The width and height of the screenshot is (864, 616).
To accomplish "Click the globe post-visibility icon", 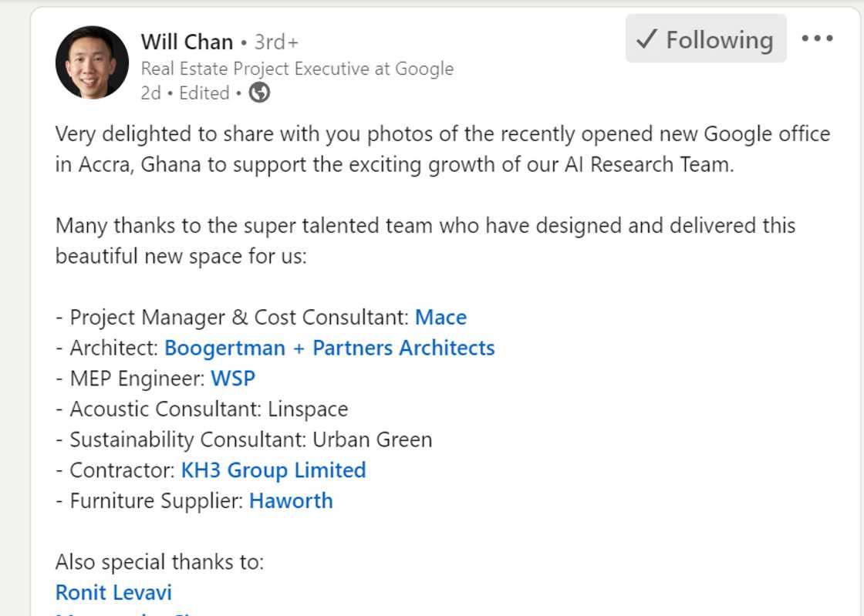I will click(259, 93).
